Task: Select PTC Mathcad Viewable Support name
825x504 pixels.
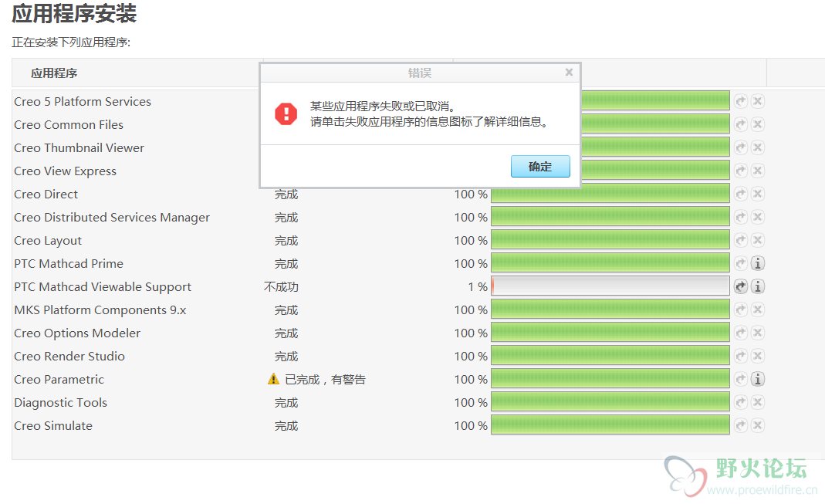Action: [x=103, y=286]
